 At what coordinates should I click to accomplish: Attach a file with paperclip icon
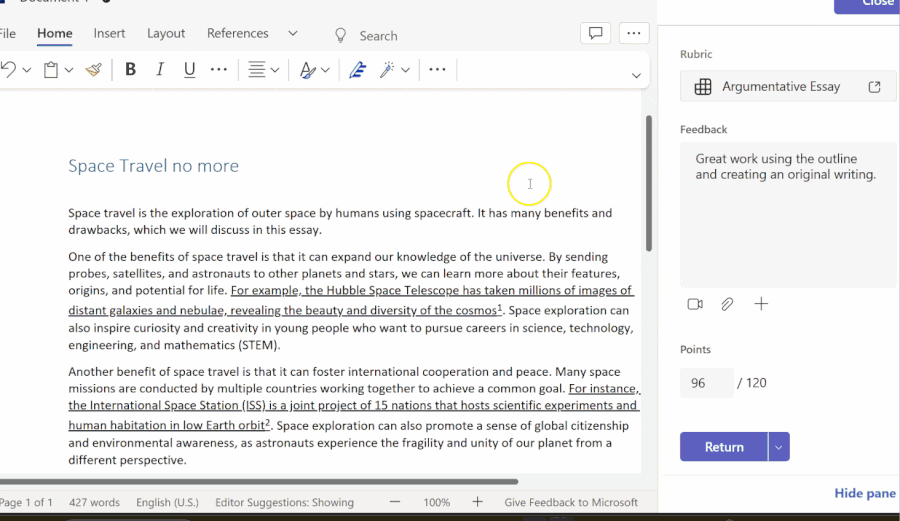[727, 304]
